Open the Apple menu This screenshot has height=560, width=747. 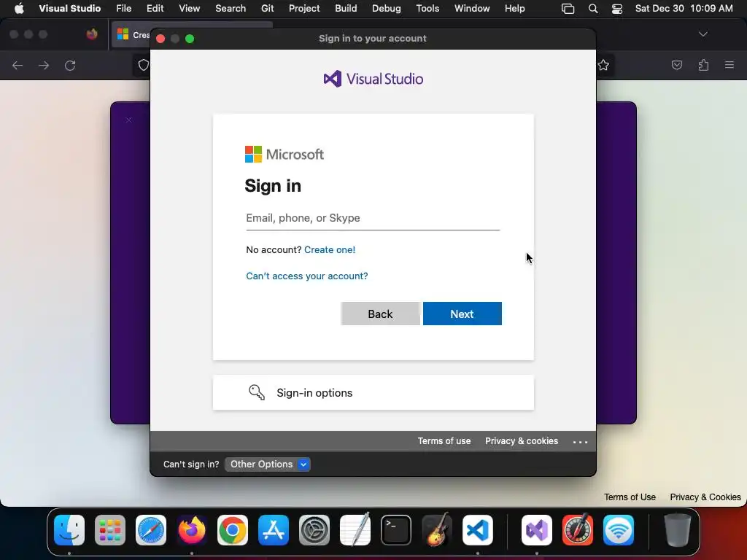coord(19,9)
